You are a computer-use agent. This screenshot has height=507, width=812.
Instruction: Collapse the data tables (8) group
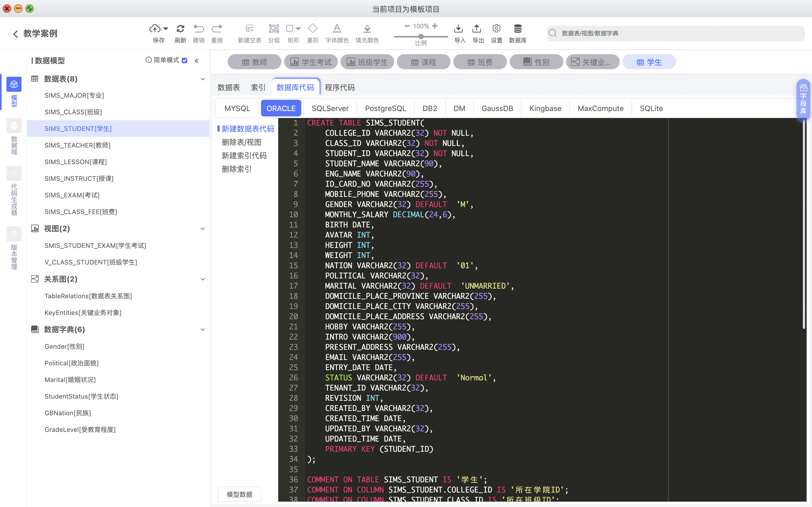click(202, 79)
